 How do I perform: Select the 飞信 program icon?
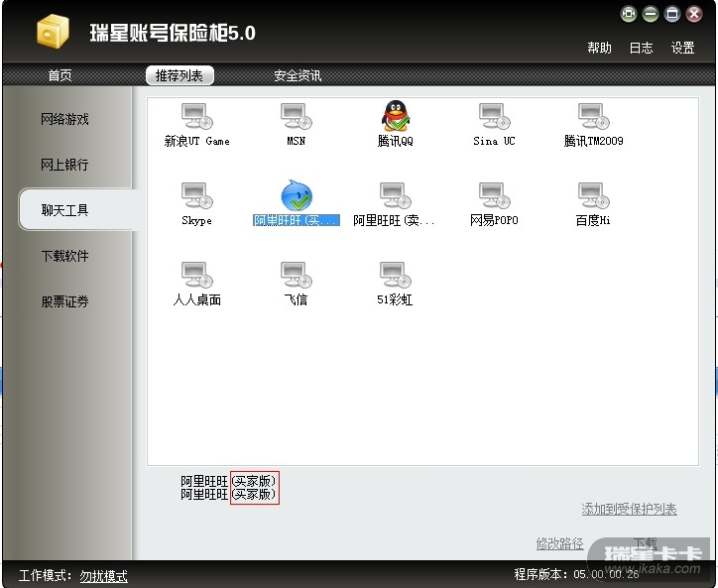tap(296, 275)
